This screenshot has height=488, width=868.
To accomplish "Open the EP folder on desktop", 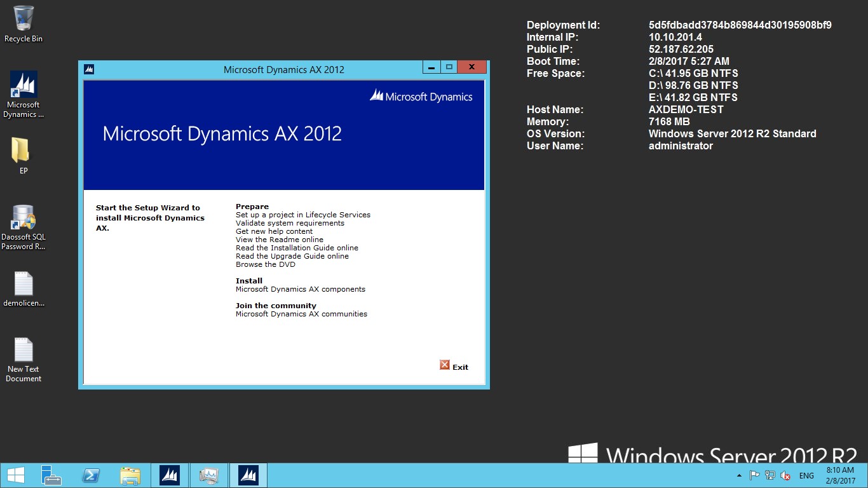I will 21,151.
